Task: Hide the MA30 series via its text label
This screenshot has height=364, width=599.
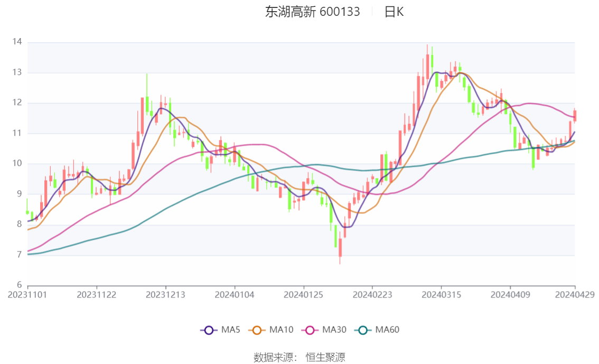Action: (x=334, y=330)
